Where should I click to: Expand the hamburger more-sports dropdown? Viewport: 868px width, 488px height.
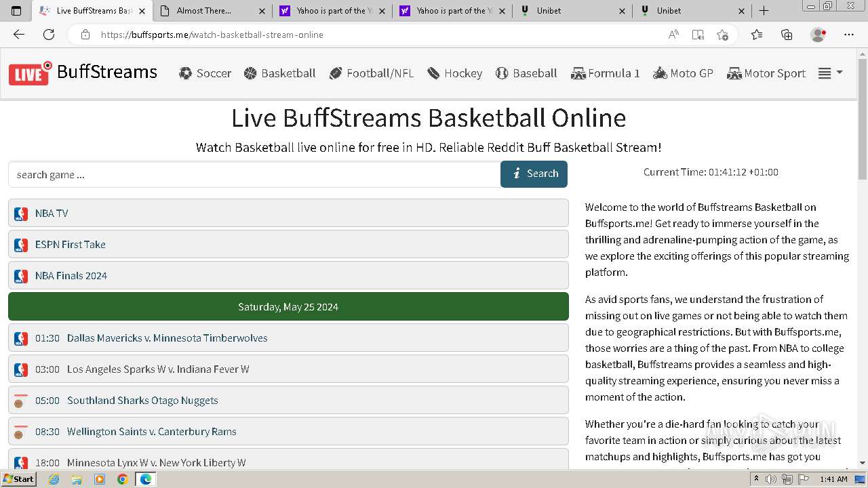(830, 73)
